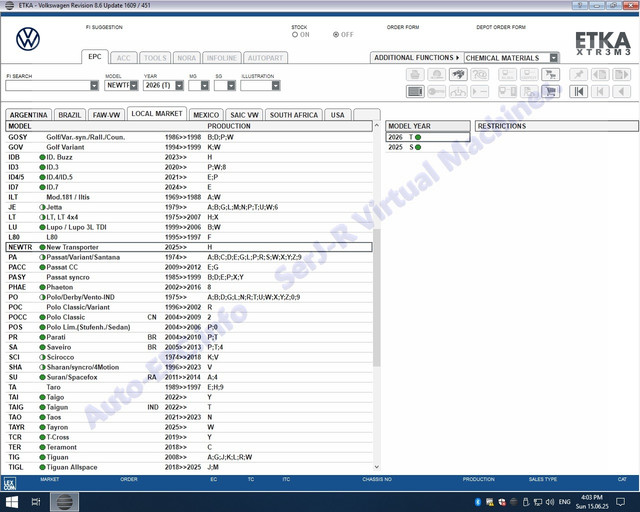The width and height of the screenshot is (640, 512).
Task: Click the double shopping carts icon
Action: point(551,75)
